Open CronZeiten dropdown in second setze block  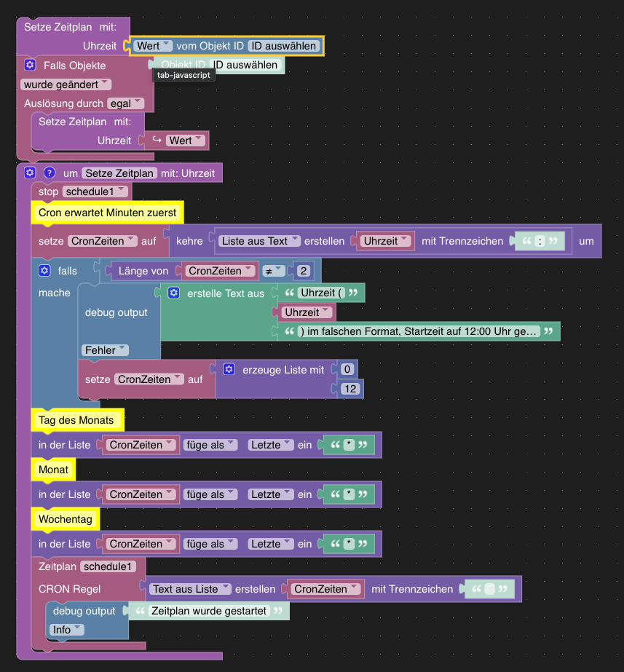149,379
